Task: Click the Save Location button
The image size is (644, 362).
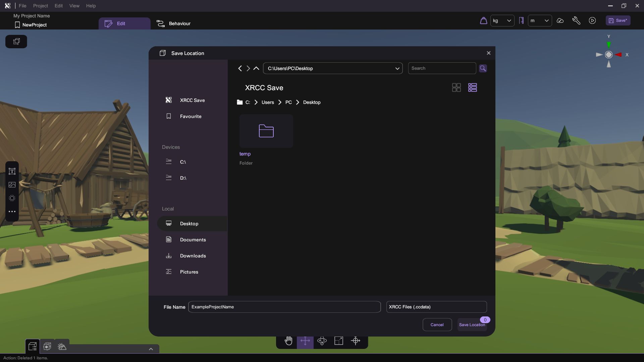Action: coord(472,325)
